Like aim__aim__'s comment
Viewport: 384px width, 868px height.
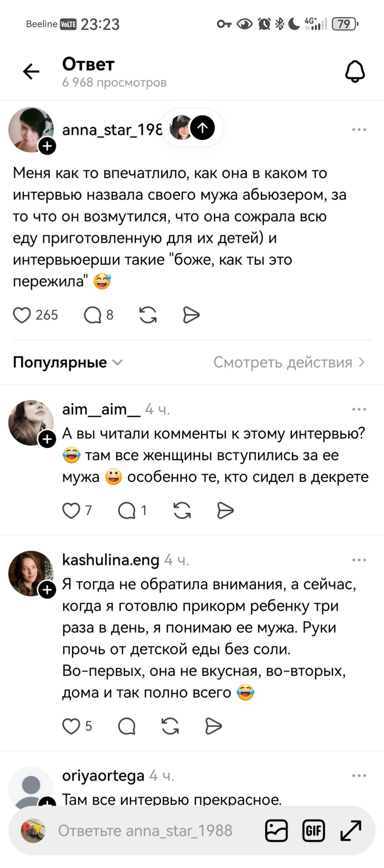click(x=71, y=511)
